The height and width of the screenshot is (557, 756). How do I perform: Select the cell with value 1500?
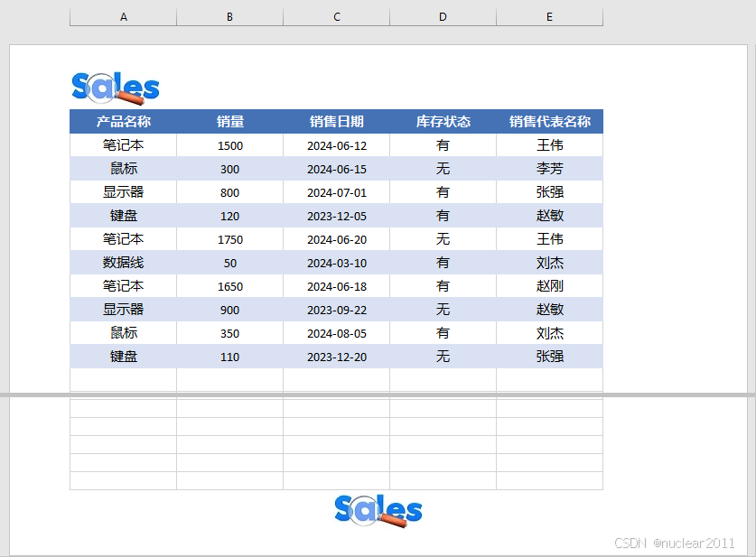(230, 145)
